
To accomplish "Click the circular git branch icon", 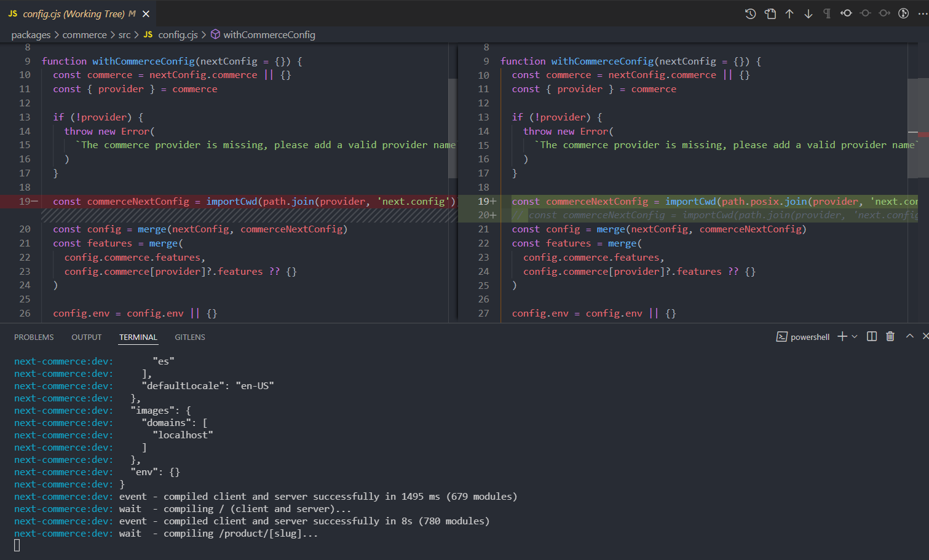I will pos(903,13).
